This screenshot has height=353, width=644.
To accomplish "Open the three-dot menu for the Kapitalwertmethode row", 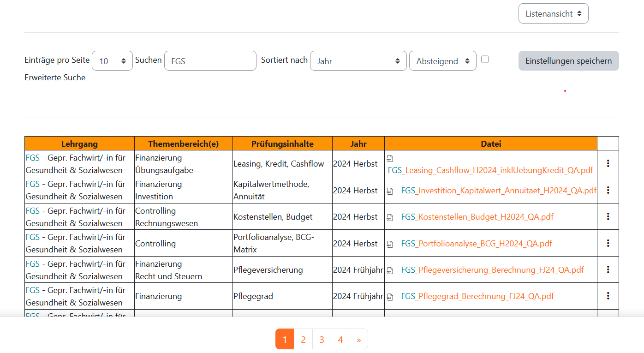I will pyautogui.click(x=608, y=190).
